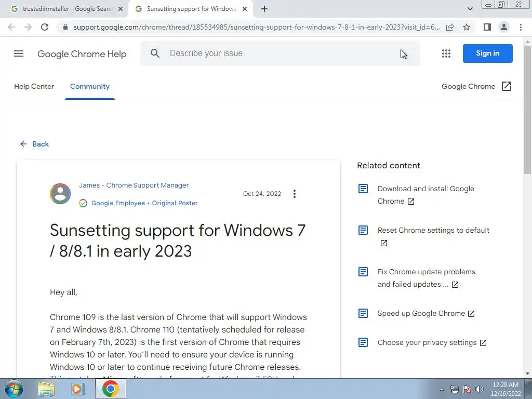Share this page using the share icon
Viewport: 532px width, 399px height.
point(450,27)
